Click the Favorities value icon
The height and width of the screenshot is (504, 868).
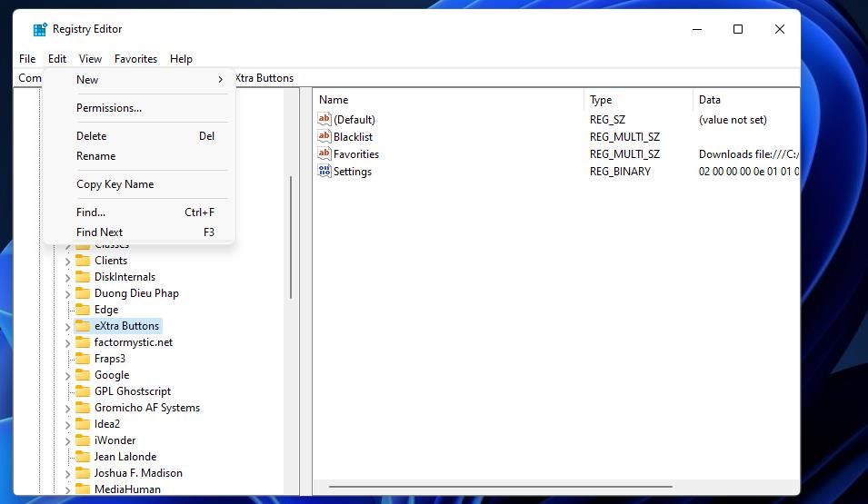(324, 153)
